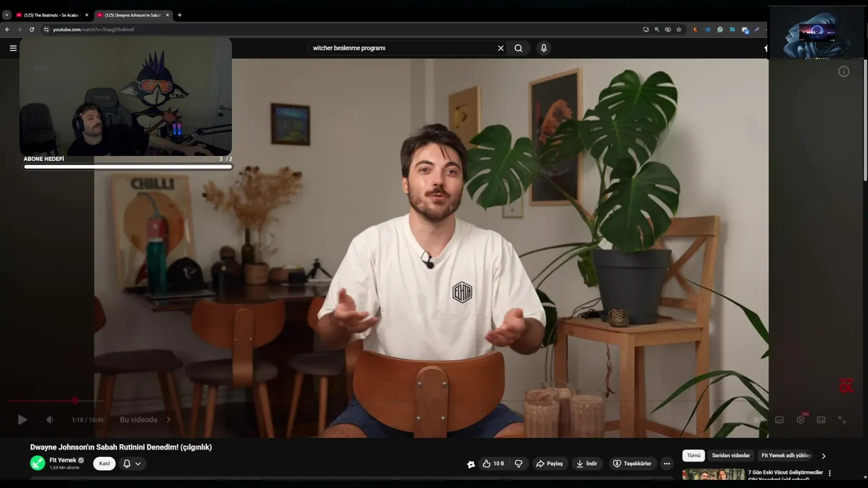Open more actions three-dot menu
Viewport: 868px width, 488px height.
[x=667, y=464]
